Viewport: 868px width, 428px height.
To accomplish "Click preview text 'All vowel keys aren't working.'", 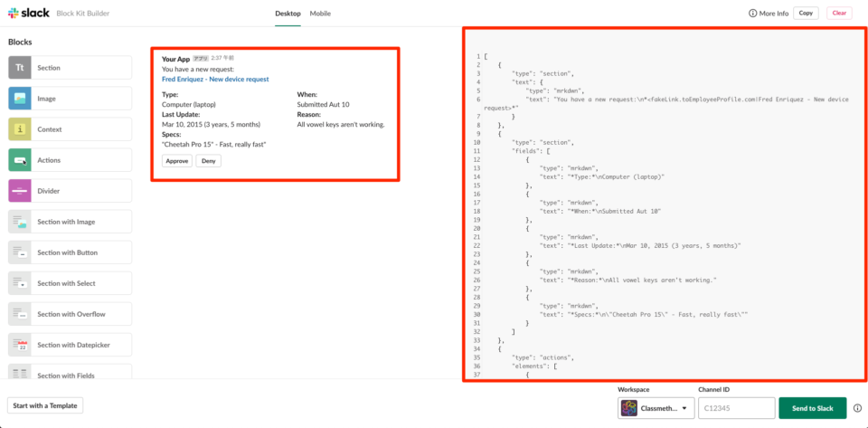I will pyautogui.click(x=341, y=125).
